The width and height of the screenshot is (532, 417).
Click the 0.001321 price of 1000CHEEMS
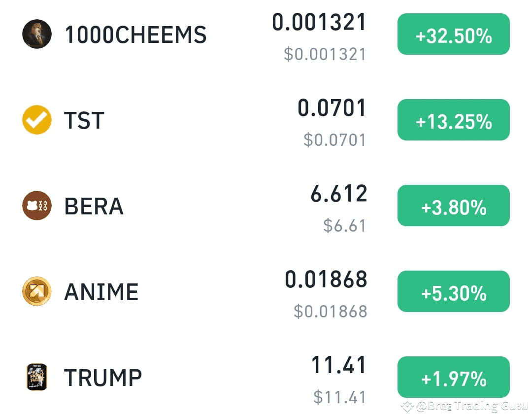(319, 22)
